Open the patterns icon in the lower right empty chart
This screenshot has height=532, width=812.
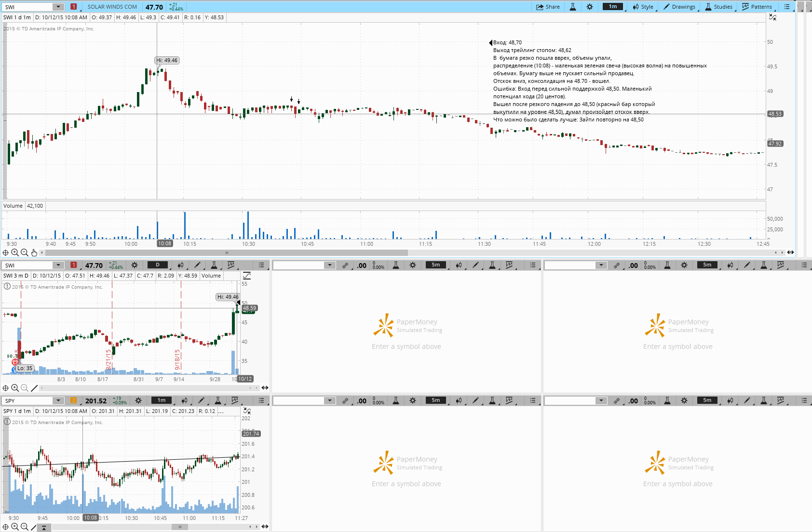click(781, 400)
